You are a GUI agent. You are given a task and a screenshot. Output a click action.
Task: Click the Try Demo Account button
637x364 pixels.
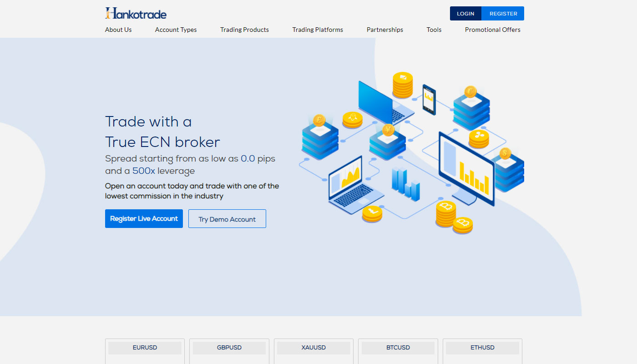coord(227,219)
